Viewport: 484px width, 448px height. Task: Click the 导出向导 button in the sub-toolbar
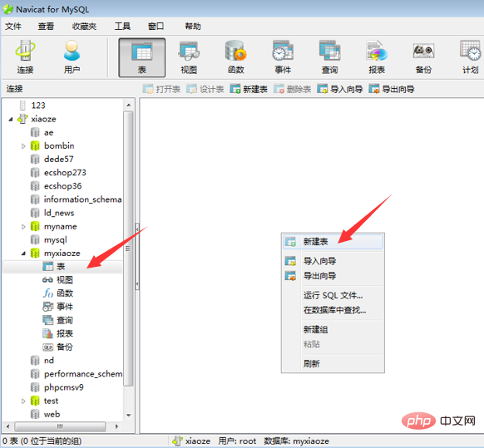(392, 89)
